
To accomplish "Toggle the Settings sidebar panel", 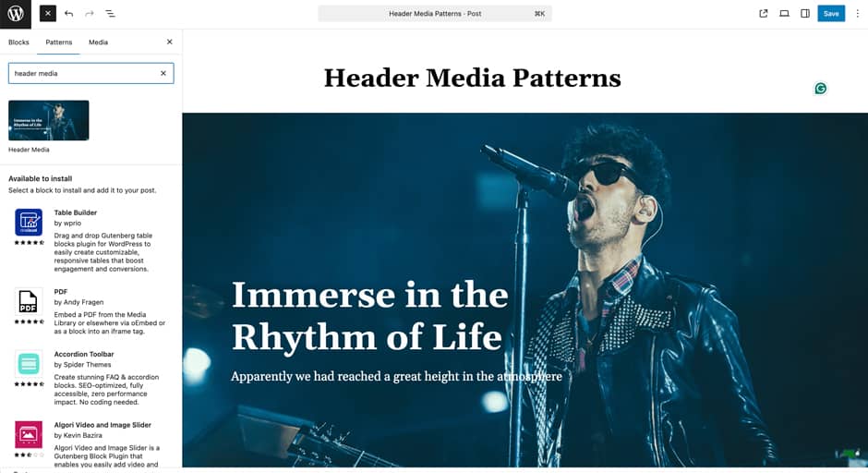I will tap(805, 14).
